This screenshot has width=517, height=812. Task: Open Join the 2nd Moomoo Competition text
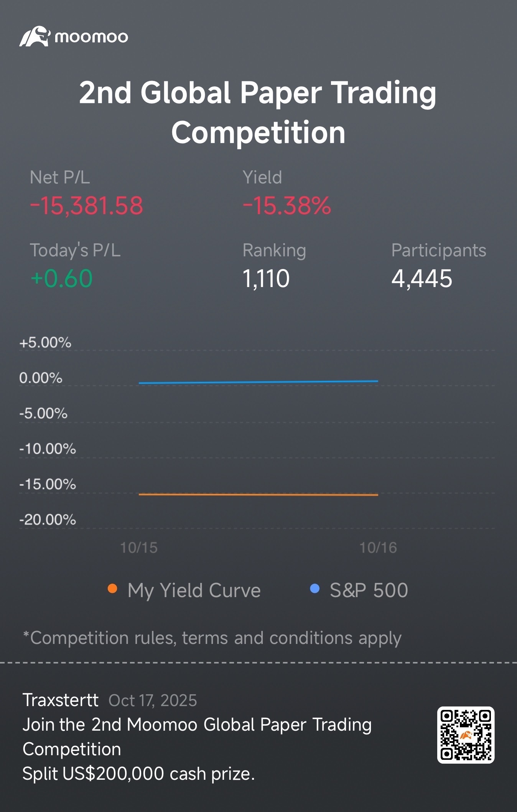197,737
